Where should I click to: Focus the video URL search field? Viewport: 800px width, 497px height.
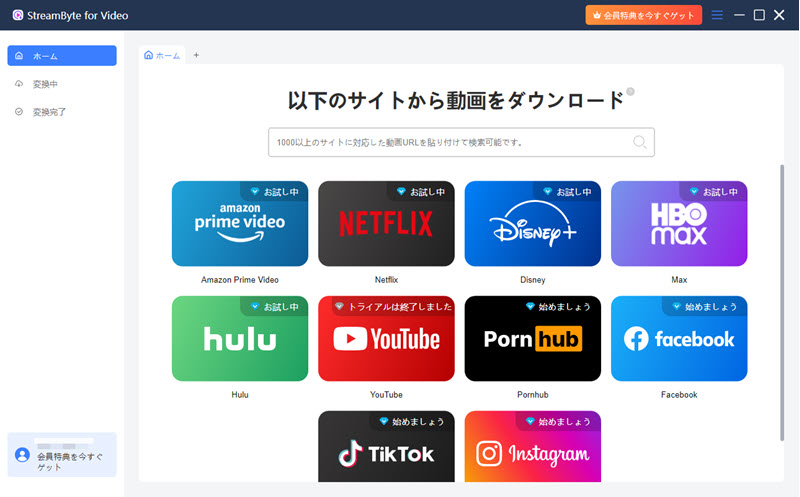click(x=461, y=142)
